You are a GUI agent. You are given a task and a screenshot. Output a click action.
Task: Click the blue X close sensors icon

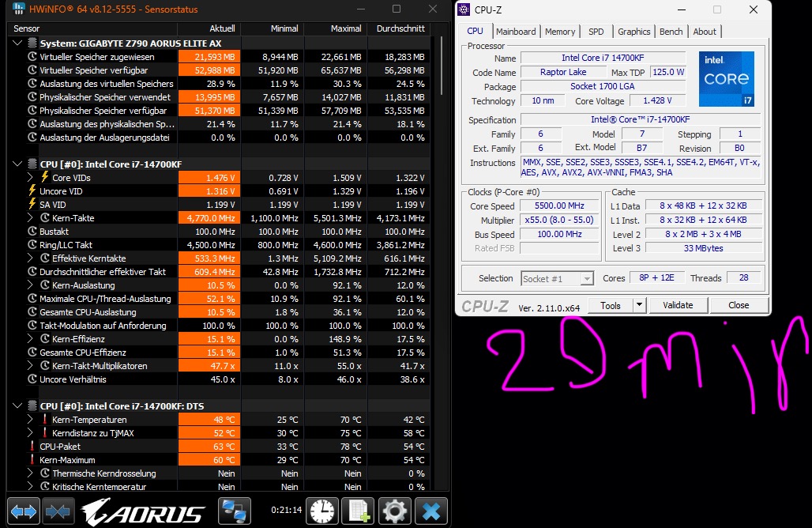coord(430,511)
